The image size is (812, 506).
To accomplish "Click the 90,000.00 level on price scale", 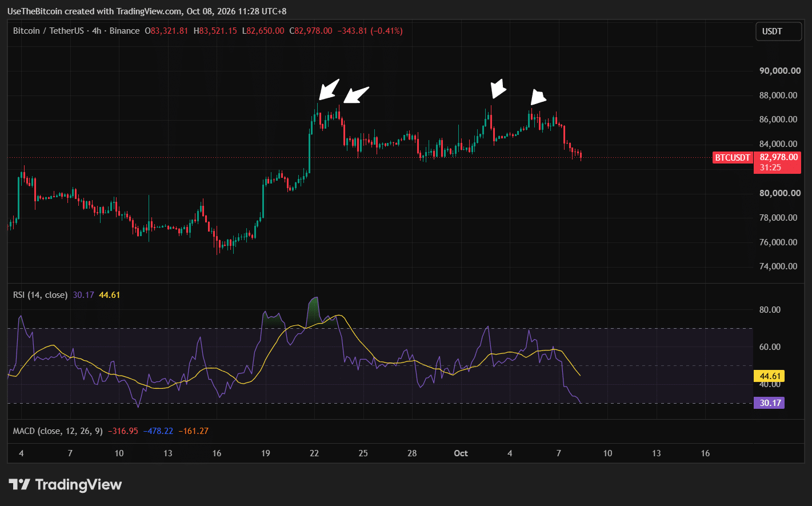I will coord(779,71).
